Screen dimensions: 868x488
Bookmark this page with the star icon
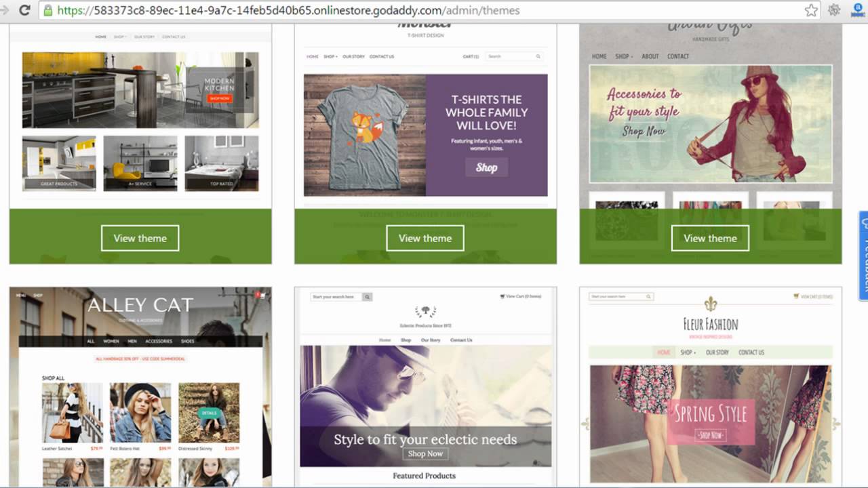coord(811,10)
